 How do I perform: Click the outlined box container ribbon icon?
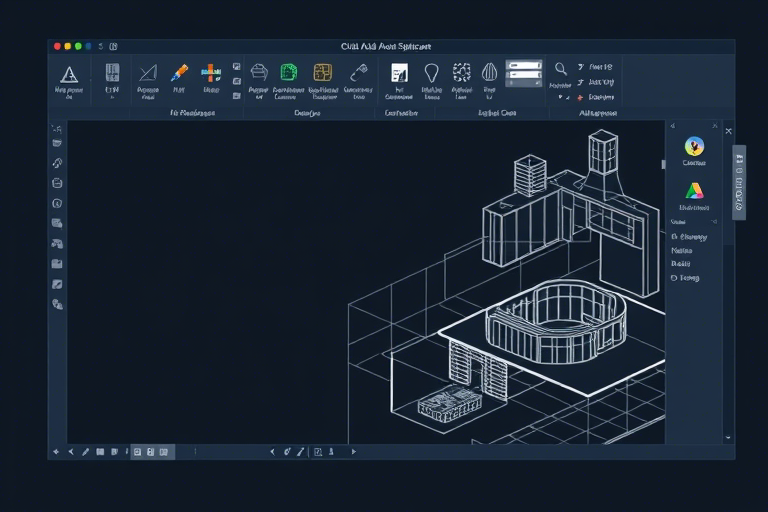pyautogui.click(x=259, y=73)
